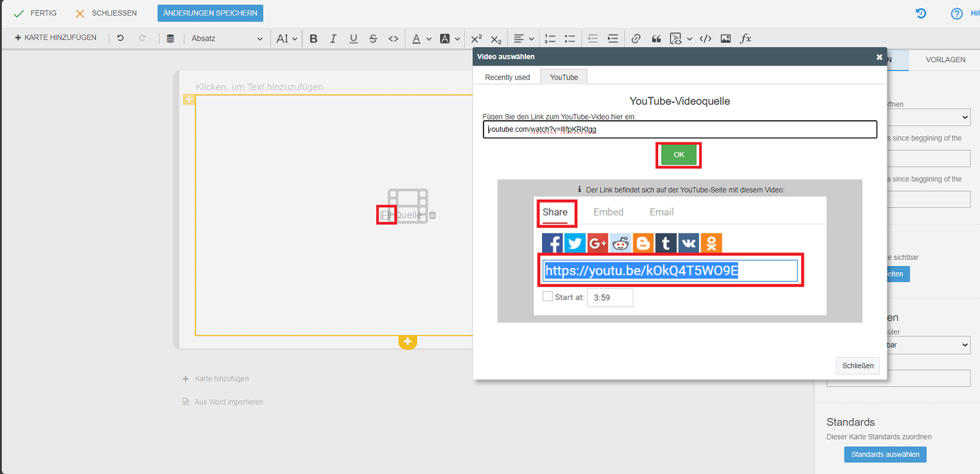Viewport: 980px width, 474px height.
Task: Undo the last edit
Action: (x=120, y=38)
